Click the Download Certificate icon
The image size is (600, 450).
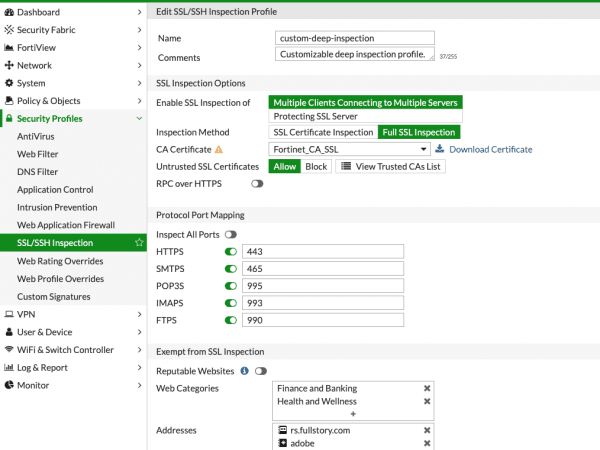(x=440, y=149)
